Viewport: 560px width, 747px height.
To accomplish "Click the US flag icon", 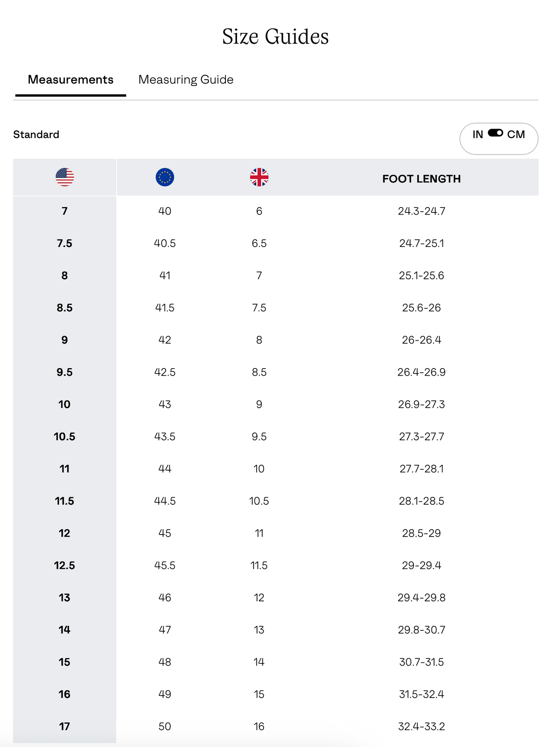I will (65, 177).
